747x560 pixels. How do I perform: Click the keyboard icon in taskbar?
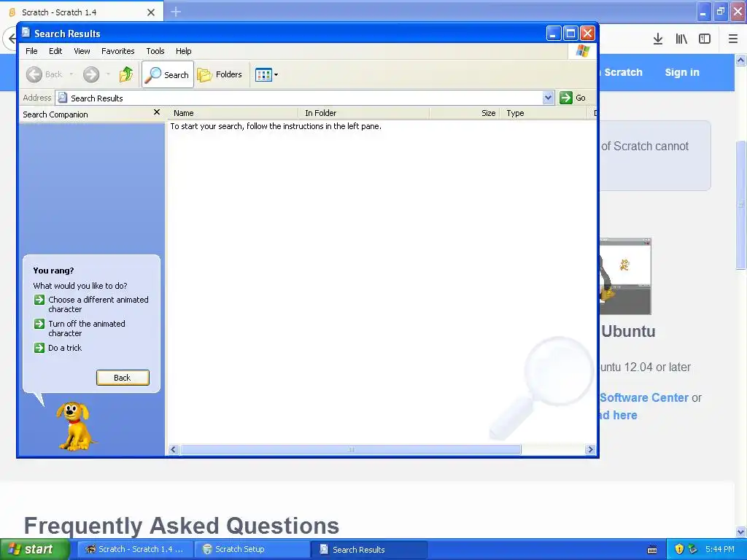pyautogui.click(x=652, y=550)
